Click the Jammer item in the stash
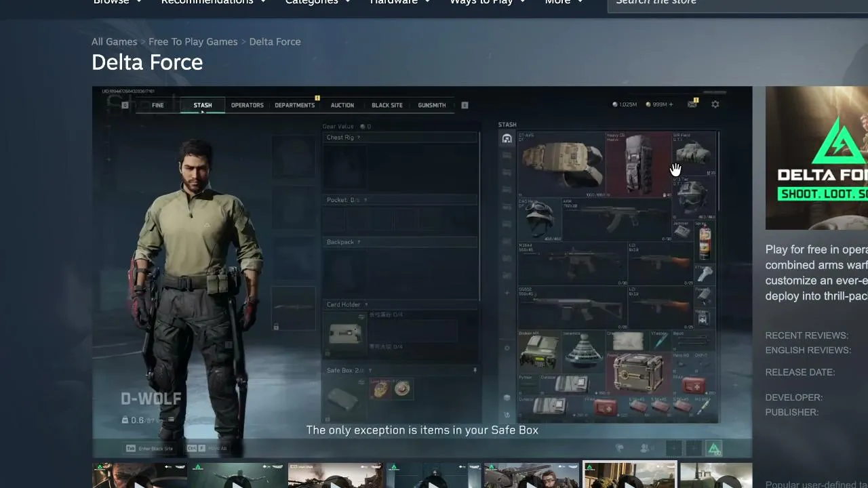Viewport: 868px width, 488px height. click(682, 230)
